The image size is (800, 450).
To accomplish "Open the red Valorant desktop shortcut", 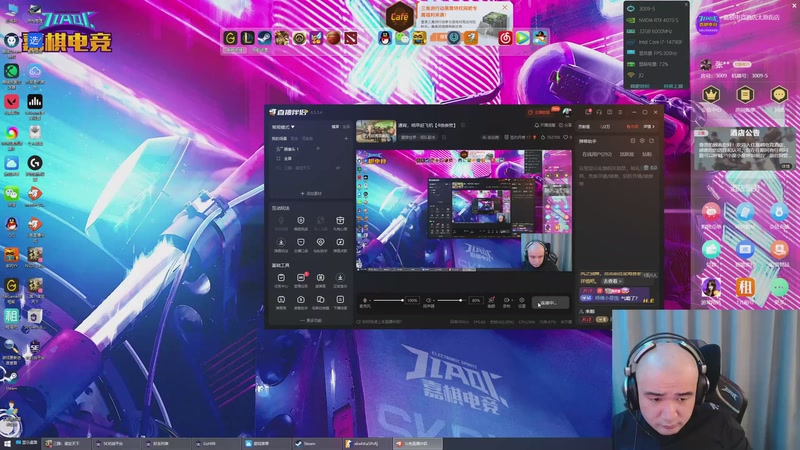I will [12, 103].
